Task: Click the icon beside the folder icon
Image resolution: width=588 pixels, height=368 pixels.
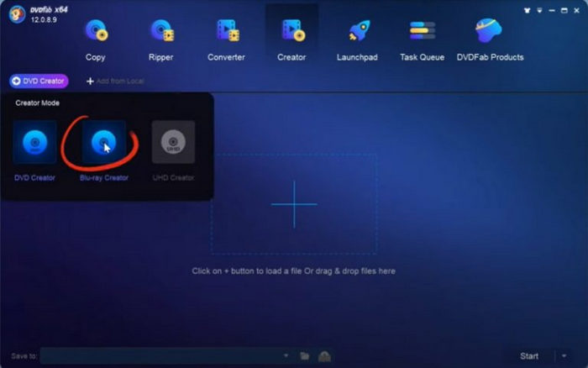Action: click(324, 356)
